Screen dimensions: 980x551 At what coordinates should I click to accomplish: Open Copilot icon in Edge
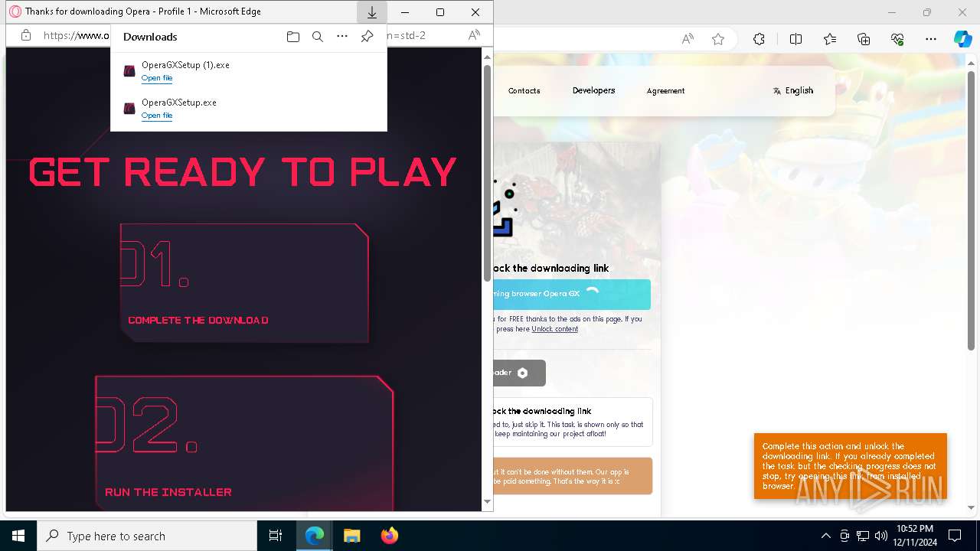pyautogui.click(x=962, y=39)
